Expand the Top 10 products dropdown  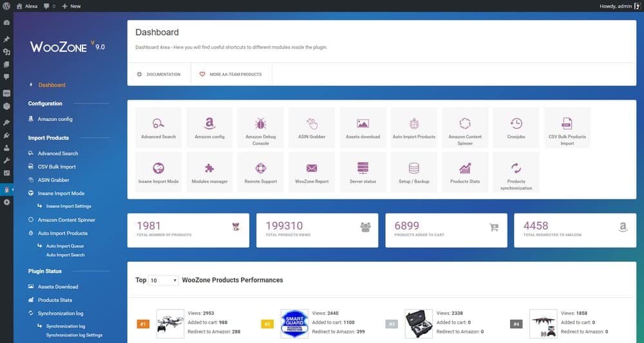pos(163,281)
